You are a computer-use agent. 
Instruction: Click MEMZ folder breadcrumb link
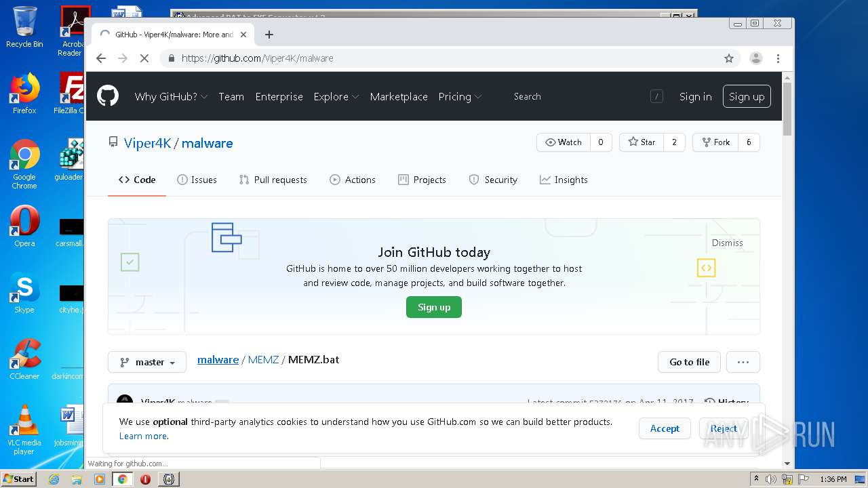[x=263, y=359]
